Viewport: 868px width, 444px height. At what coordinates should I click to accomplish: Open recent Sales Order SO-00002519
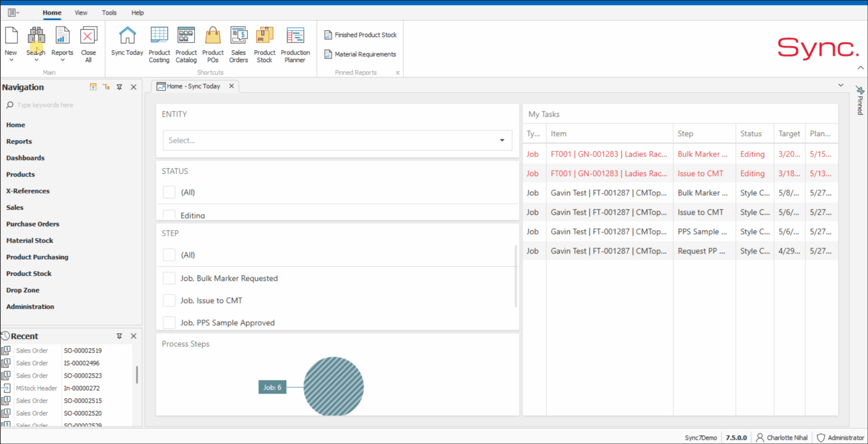pos(66,351)
